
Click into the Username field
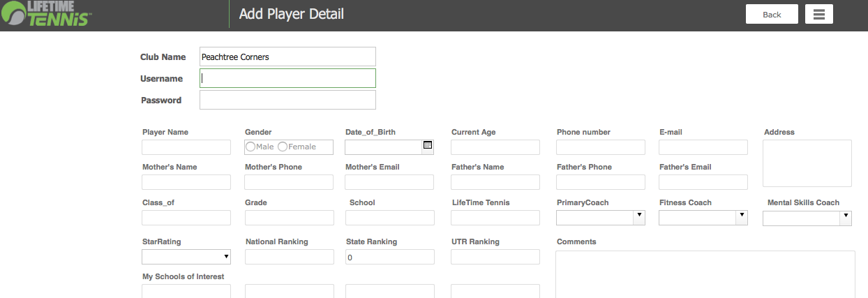pyautogui.click(x=287, y=78)
